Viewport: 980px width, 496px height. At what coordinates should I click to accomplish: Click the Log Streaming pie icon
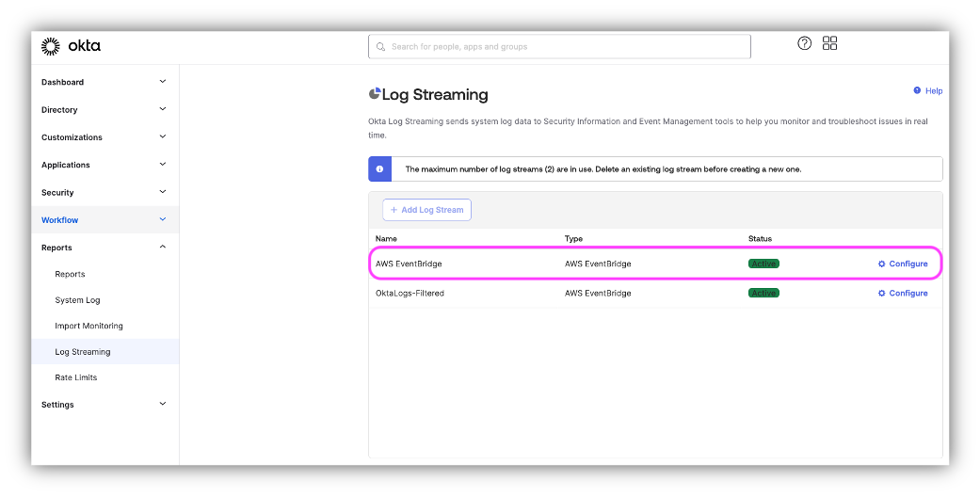tap(375, 94)
